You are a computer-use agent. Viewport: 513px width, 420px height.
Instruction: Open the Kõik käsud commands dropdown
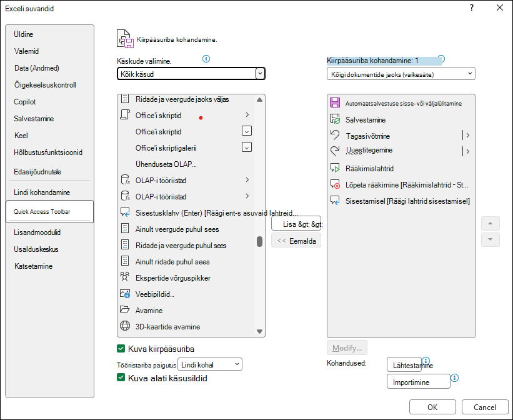click(191, 74)
